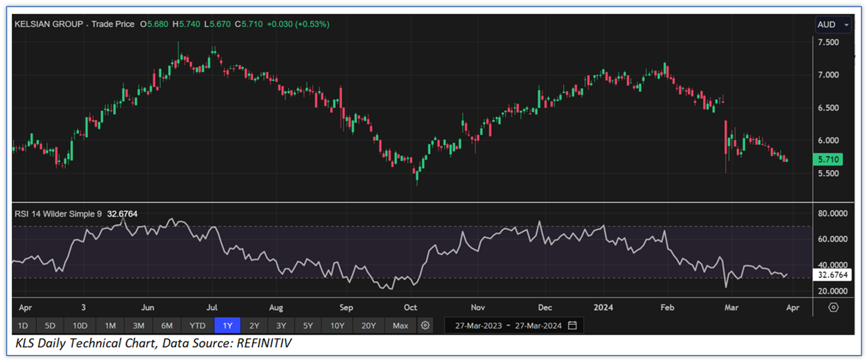Pick the 3Y time range
The height and width of the screenshot is (362, 868).
pos(281,326)
